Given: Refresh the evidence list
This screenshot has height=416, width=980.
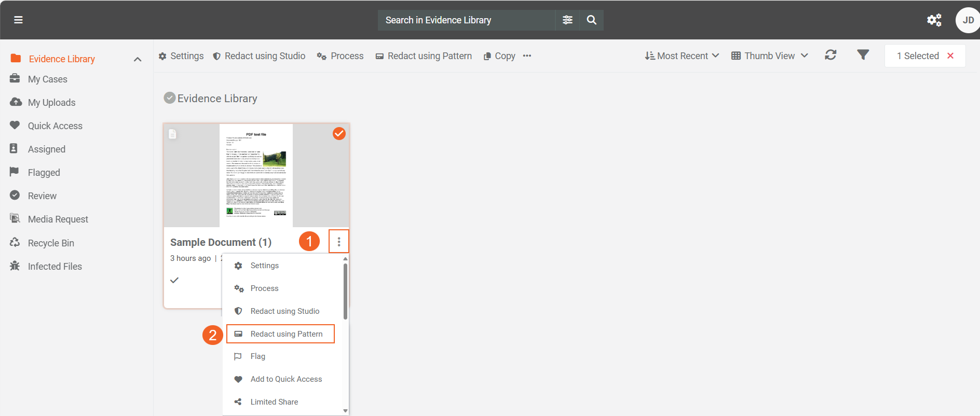Looking at the screenshot, I should point(831,55).
